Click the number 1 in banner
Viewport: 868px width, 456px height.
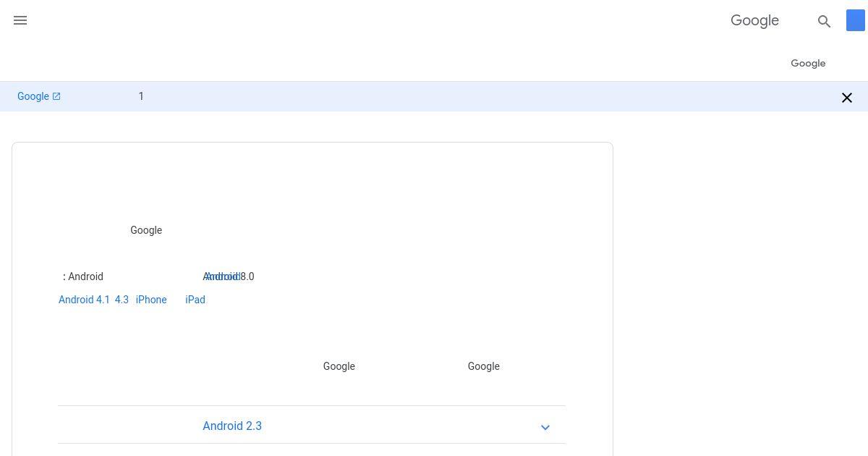(x=141, y=96)
